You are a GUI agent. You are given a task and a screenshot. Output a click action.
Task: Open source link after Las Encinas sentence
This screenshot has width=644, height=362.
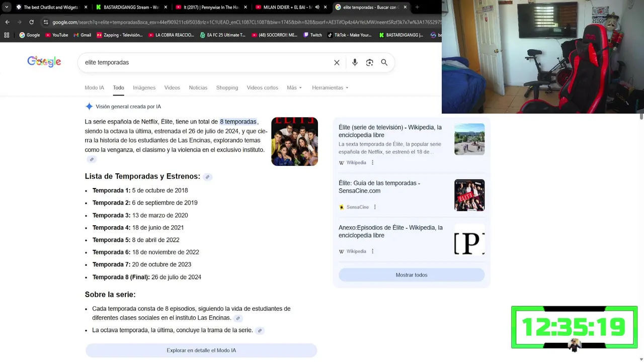pyautogui.click(x=238, y=318)
